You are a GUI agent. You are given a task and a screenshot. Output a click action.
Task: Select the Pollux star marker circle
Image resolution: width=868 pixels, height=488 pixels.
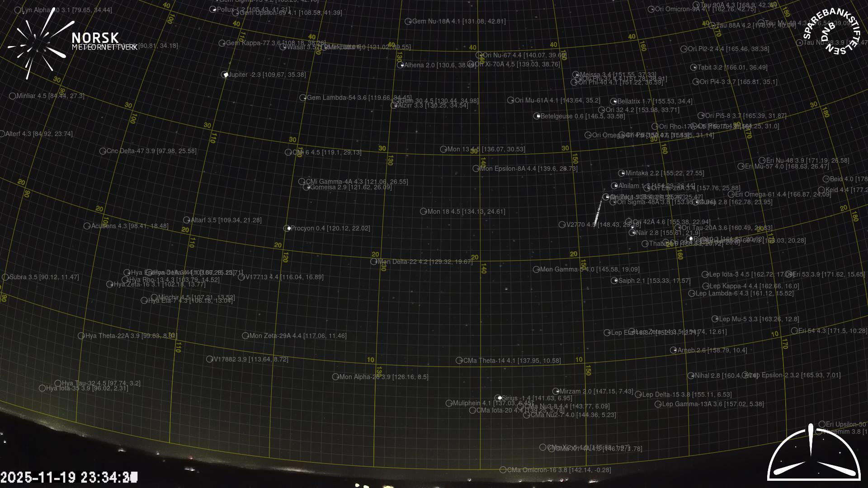pyautogui.click(x=213, y=9)
